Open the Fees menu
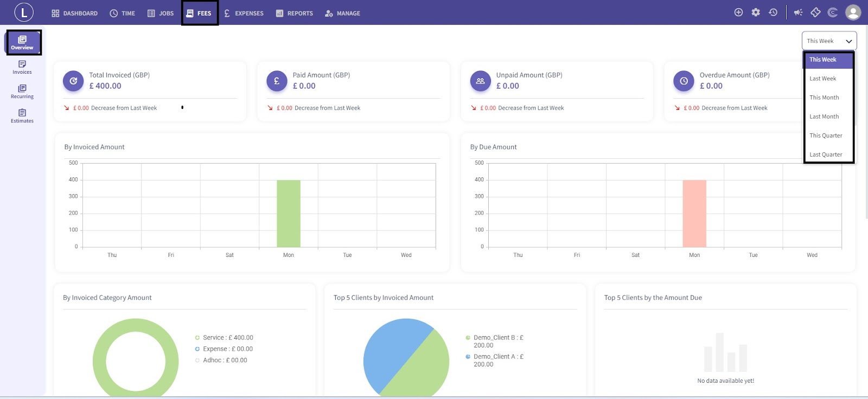868x399 pixels. click(199, 13)
